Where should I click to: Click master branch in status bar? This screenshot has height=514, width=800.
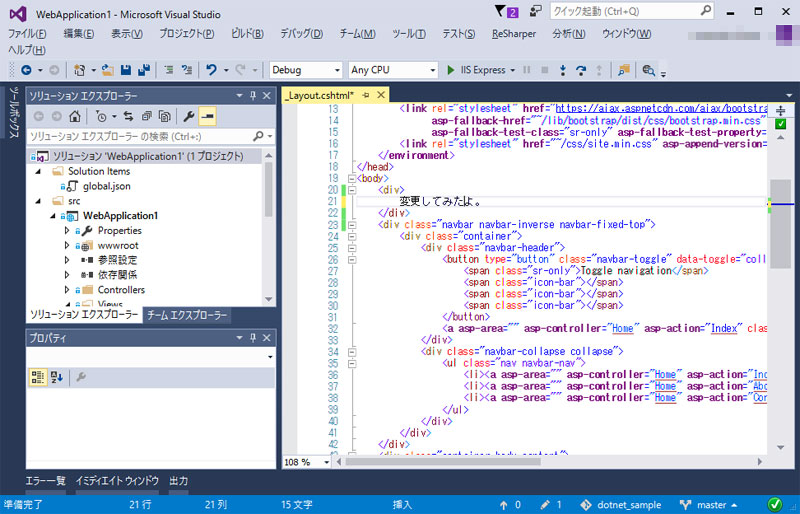[709, 505]
